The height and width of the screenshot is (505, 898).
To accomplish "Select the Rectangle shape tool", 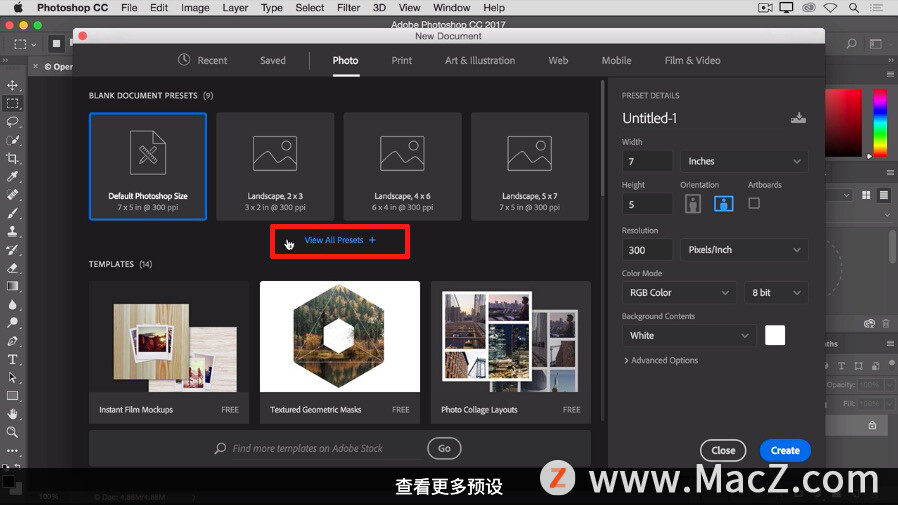I will [12, 396].
